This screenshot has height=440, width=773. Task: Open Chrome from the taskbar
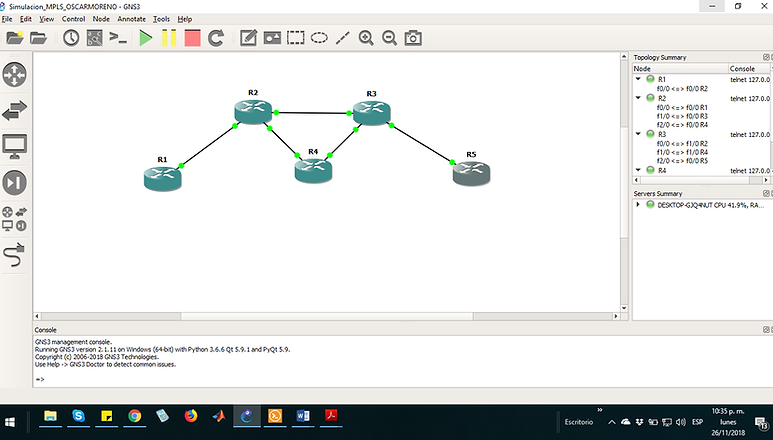click(135, 416)
